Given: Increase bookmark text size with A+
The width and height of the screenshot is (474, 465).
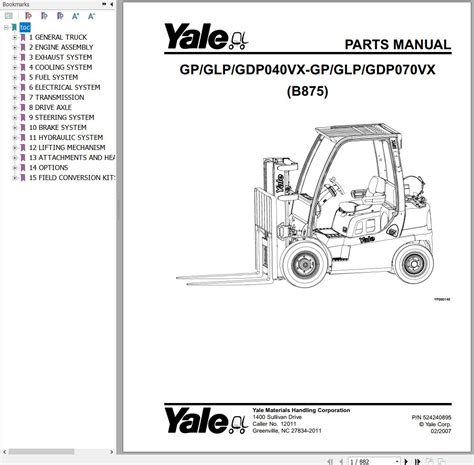Looking at the screenshot, I should (x=76, y=16).
